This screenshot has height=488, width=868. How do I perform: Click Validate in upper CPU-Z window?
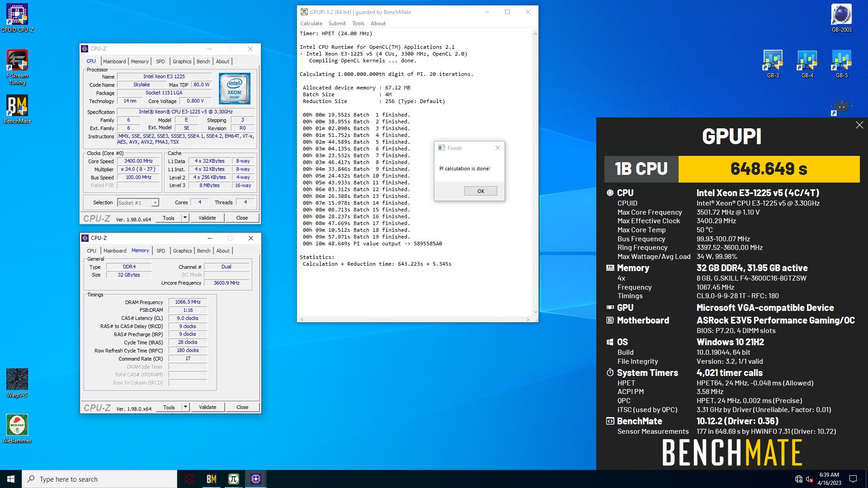(207, 218)
